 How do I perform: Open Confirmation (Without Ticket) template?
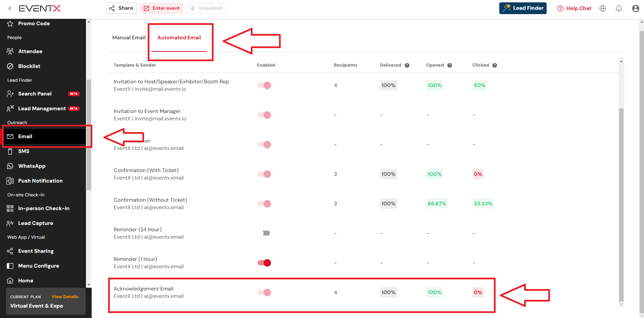tap(150, 200)
